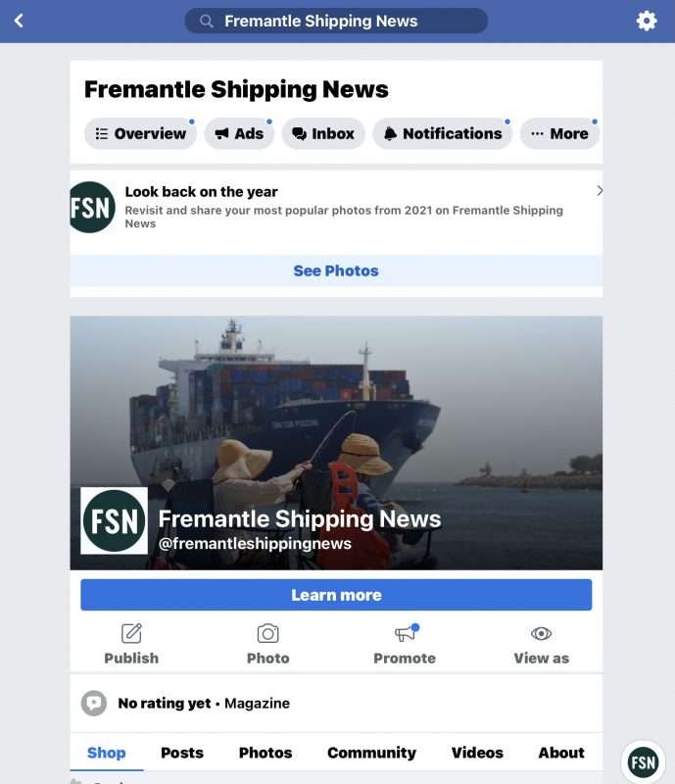
Task: Tap the square FSN logo on cover
Action: click(x=114, y=520)
